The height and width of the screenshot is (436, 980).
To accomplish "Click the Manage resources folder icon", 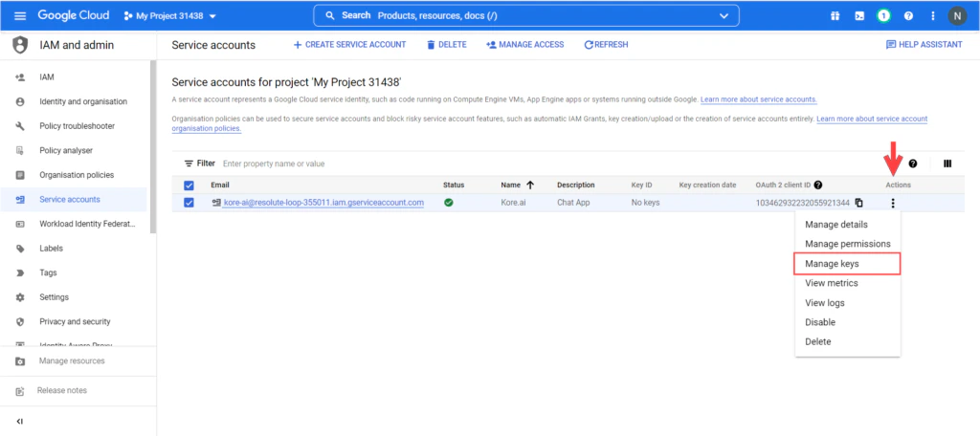I will point(20,361).
